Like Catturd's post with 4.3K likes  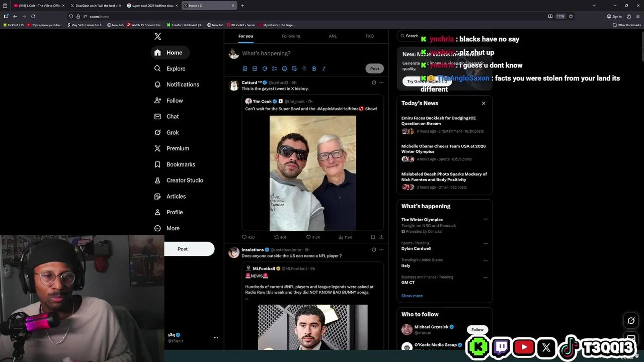point(313,237)
